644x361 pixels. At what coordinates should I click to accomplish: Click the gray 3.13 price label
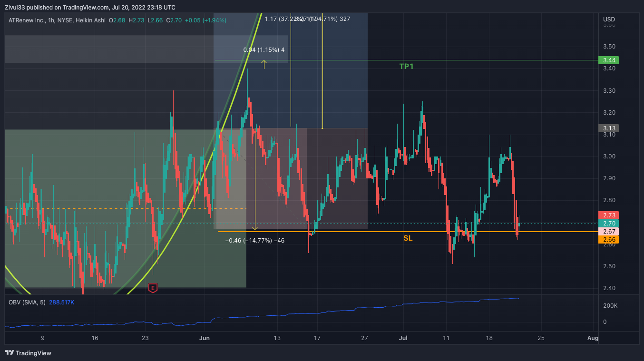(609, 128)
